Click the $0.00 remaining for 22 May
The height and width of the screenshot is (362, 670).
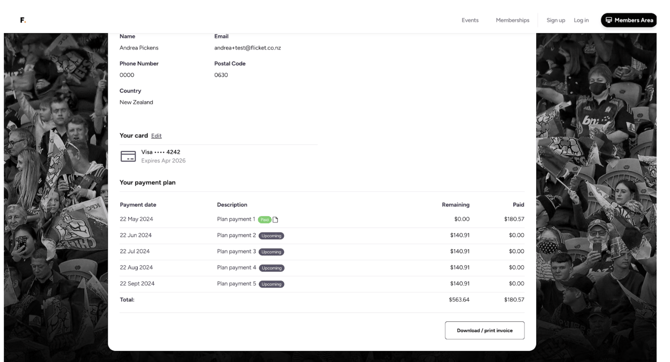click(x=462, y=219)
